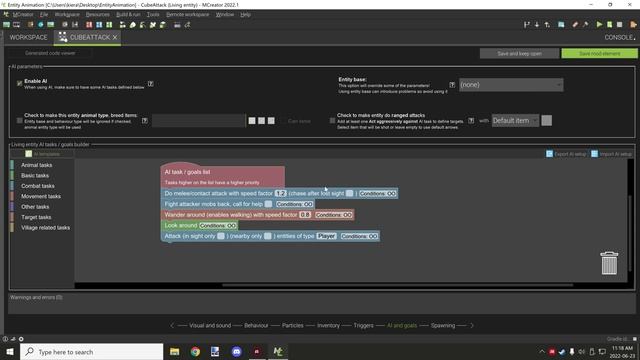Image resolution: width=640 pixels, height=360 pixels.
Task: Switch to the WORKSPACE tab
Action: (28, 37)
